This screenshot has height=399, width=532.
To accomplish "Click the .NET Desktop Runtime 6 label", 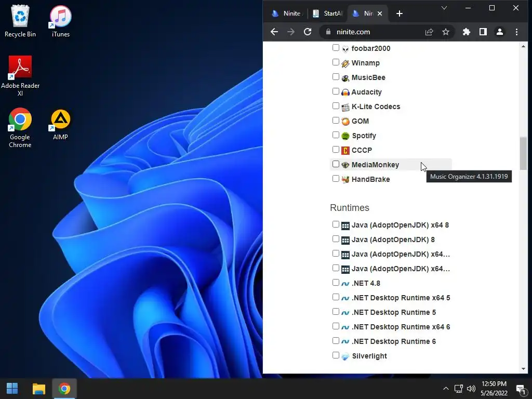I will [x=394, y=342].
